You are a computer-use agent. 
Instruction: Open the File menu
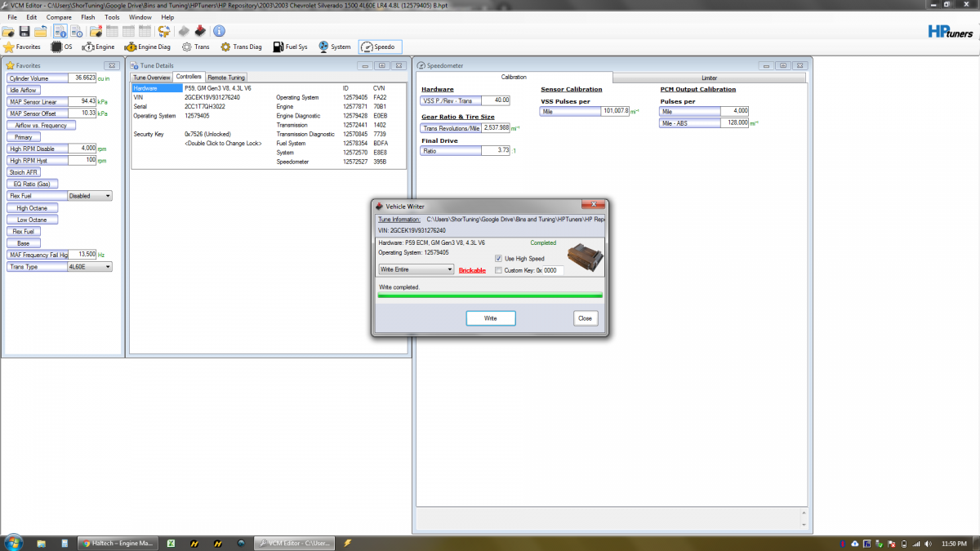[12, 17]
